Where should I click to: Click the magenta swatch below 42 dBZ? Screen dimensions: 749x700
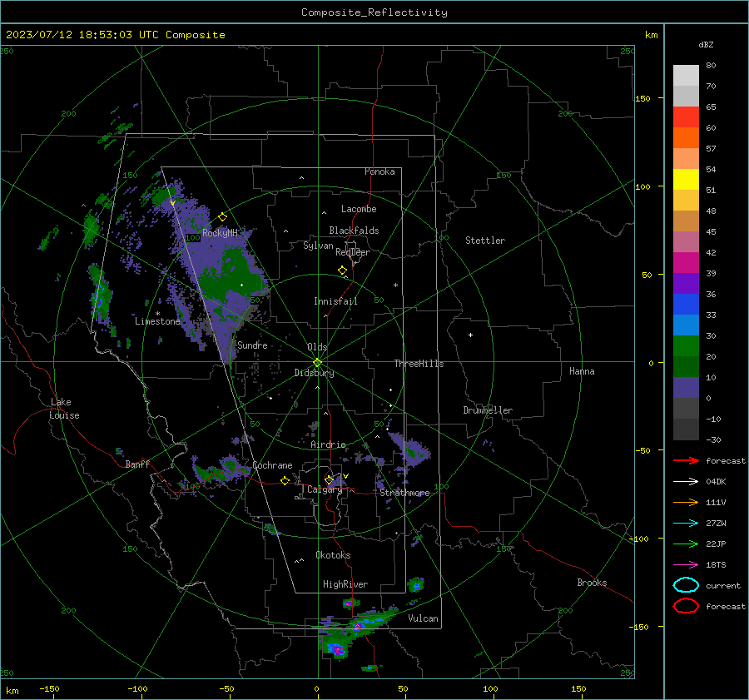click(x=686, y=262)
